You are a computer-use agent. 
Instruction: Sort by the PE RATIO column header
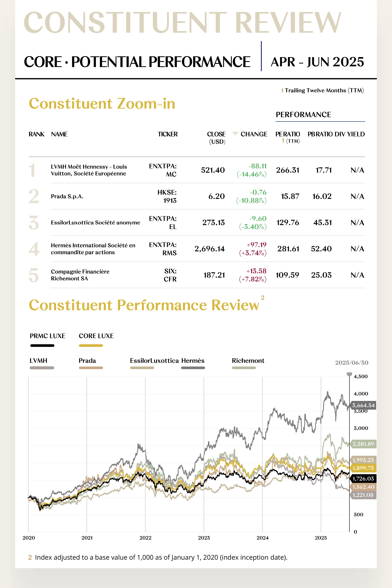coord(287,134)
